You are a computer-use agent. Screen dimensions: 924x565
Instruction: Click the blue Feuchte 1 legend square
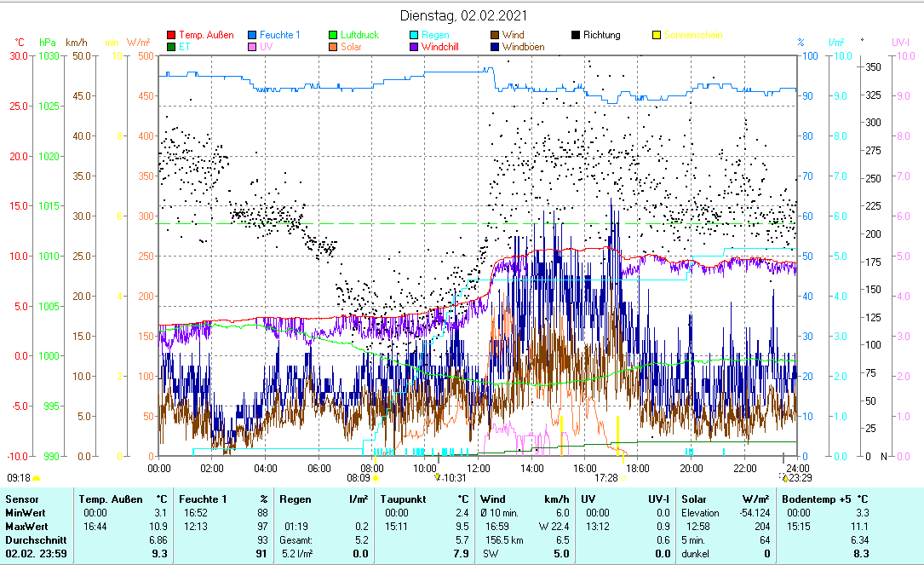[x=252, y=36]
